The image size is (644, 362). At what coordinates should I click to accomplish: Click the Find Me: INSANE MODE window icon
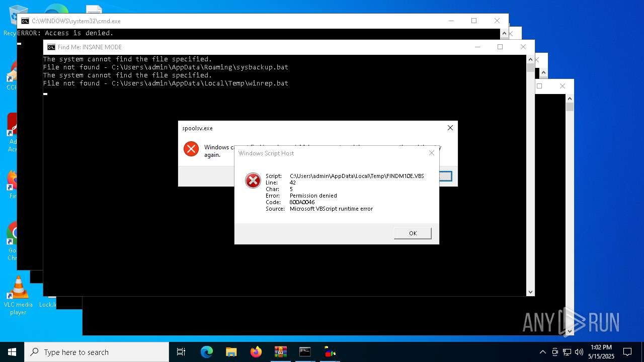(51, 47)
